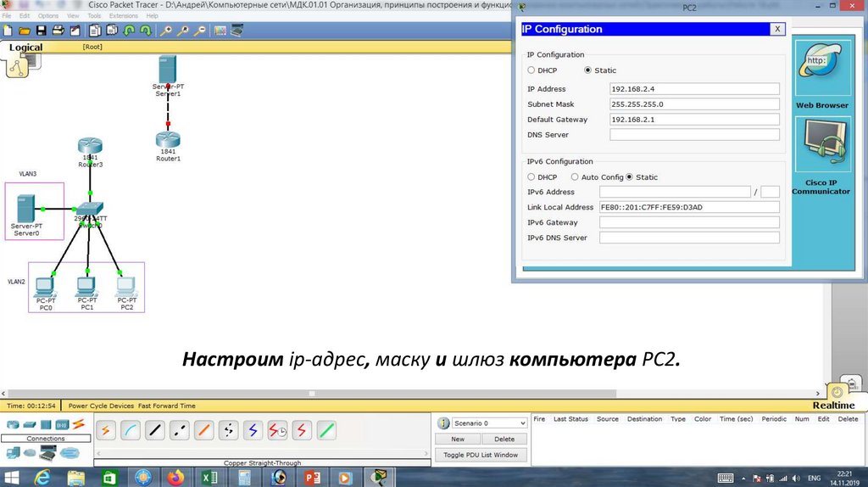Choose the Console cable icon
The width and height of the screenshot is (868, 487).
tap(130, 430)
